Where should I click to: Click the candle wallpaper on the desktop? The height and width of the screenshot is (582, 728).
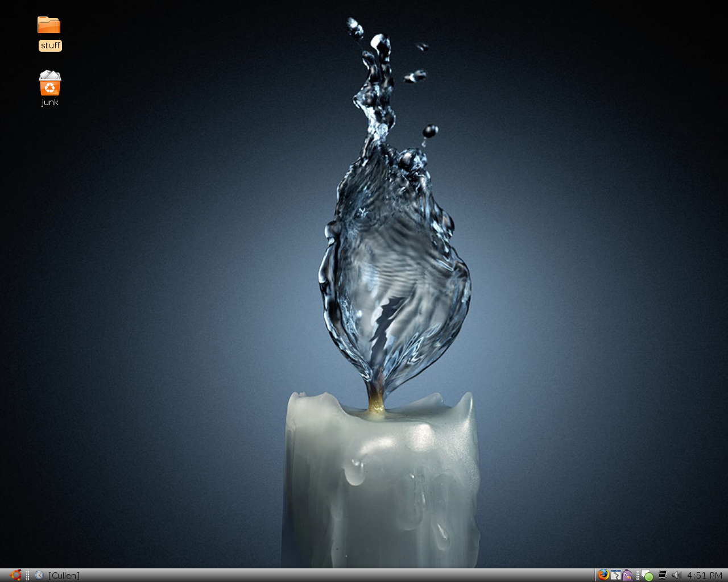(364, 284)
